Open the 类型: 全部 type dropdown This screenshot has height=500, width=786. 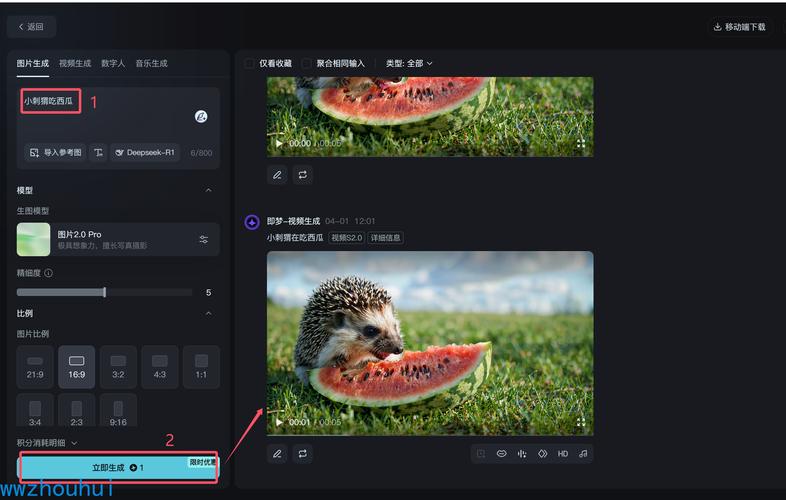(409, 64)
